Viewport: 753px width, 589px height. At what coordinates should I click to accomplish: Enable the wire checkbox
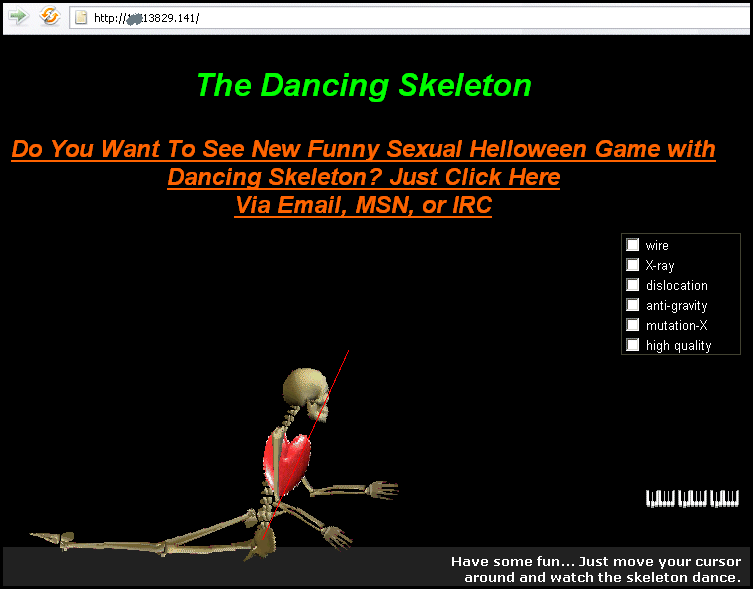click(632, 245)
